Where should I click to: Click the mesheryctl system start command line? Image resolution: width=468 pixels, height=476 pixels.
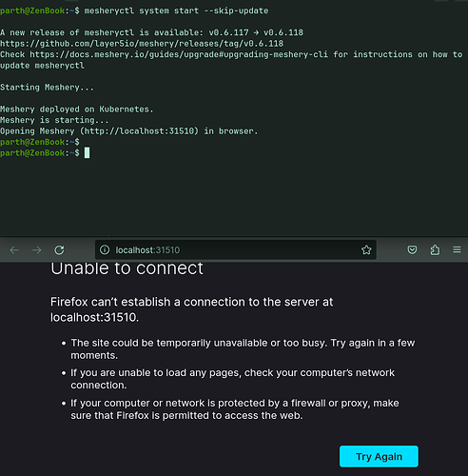(176, 10)
